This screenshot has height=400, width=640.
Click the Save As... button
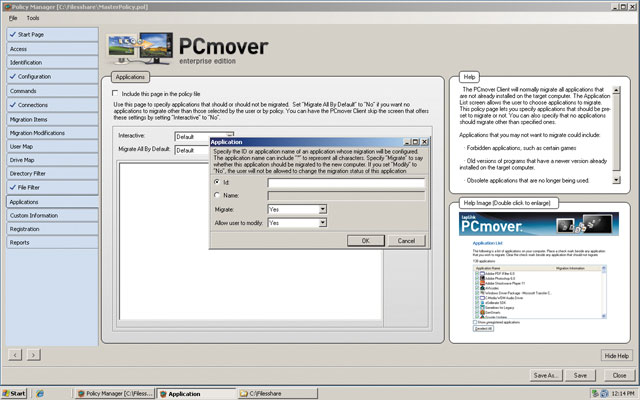tap(546, 375)
